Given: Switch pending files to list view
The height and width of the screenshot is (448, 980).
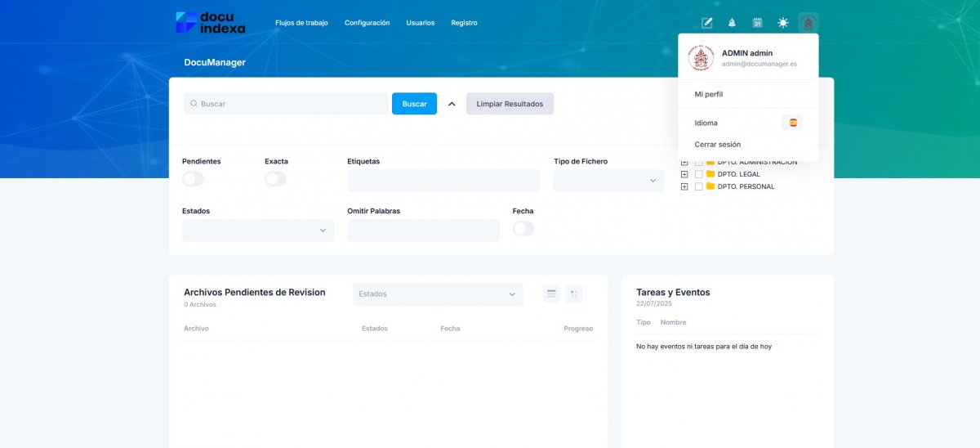Looking at the screenshot, I should (x=552, y=294).
